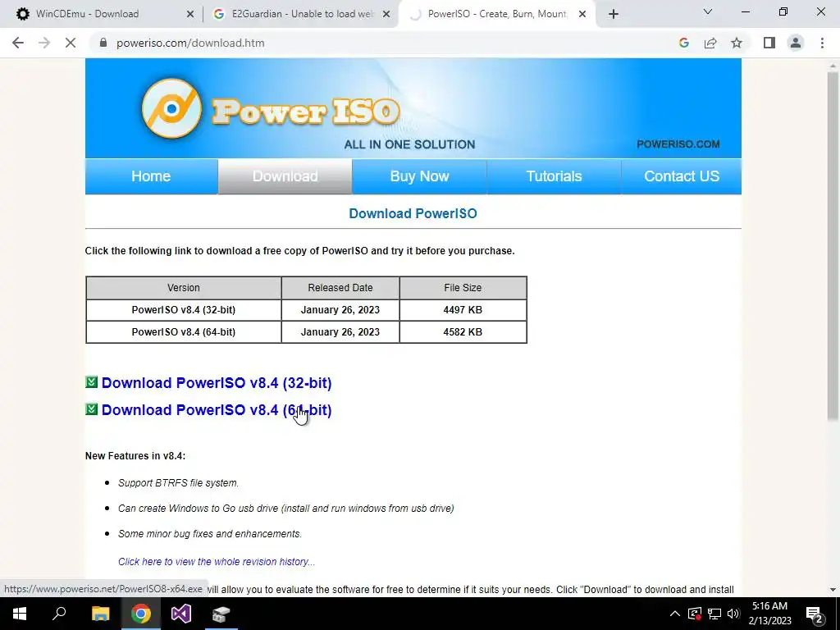The height and width of the screenshot is (630, 840).
Task: Click the PowerISO v8.4 (32-bit) table cell
Action: 183,309
